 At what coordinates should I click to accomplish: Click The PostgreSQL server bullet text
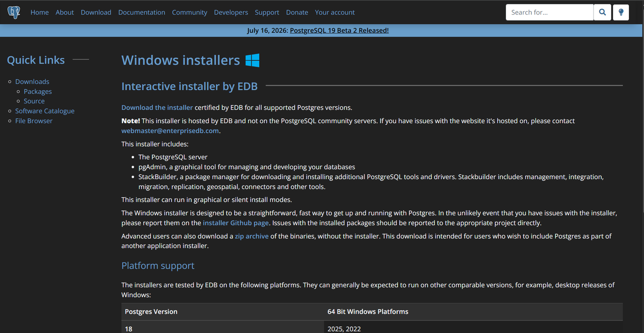coord(173,157)
